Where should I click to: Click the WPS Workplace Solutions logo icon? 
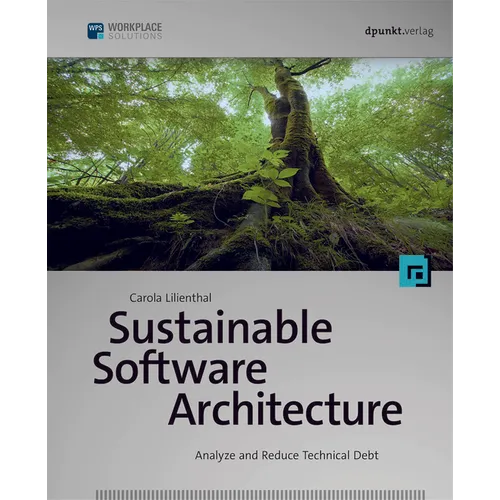tap(95, 31)
